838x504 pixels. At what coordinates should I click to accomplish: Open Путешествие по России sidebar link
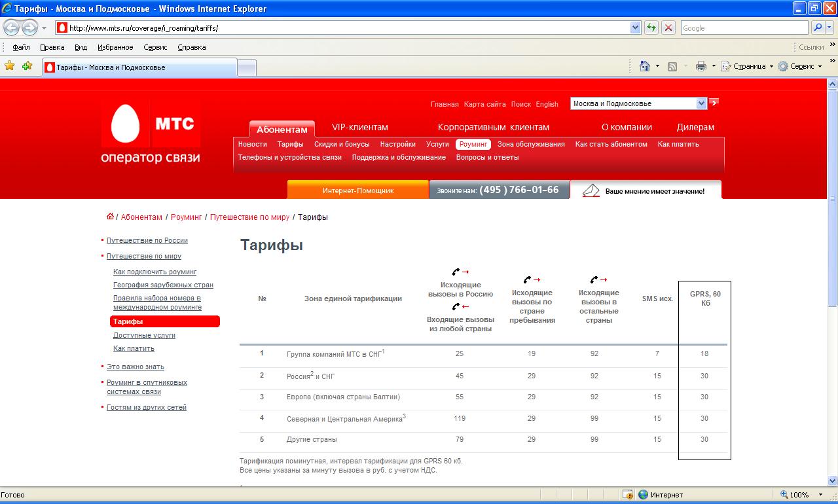coord(147,240)
